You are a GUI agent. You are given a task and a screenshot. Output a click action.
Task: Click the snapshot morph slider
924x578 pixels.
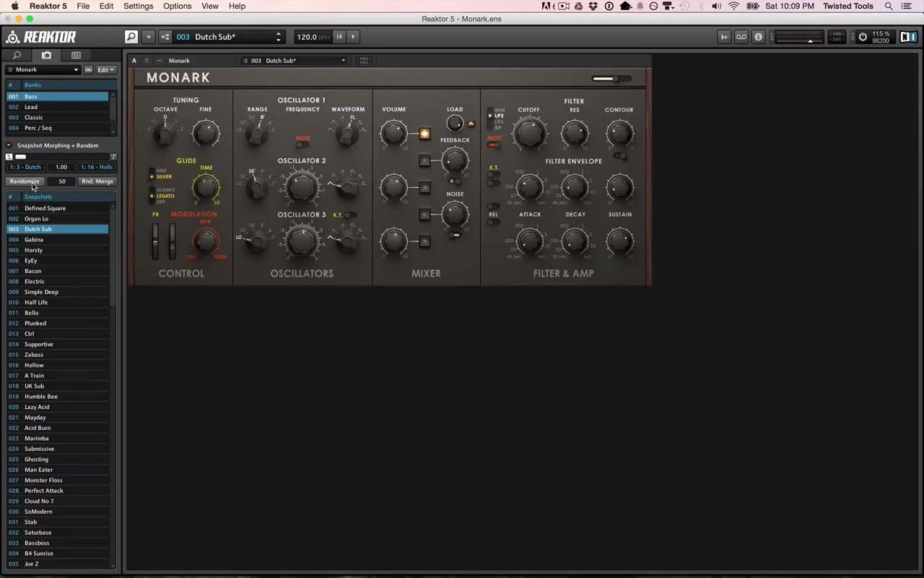pyautogui.click(x=61, y=157)
